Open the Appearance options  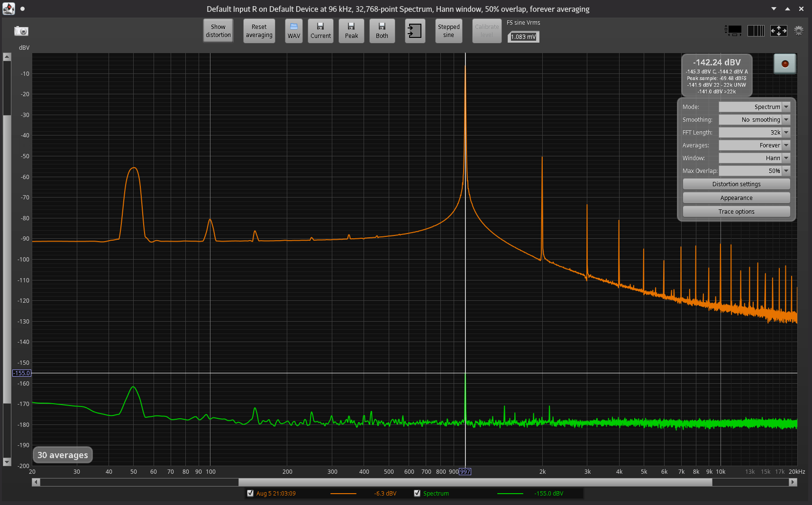coord(736,198)
